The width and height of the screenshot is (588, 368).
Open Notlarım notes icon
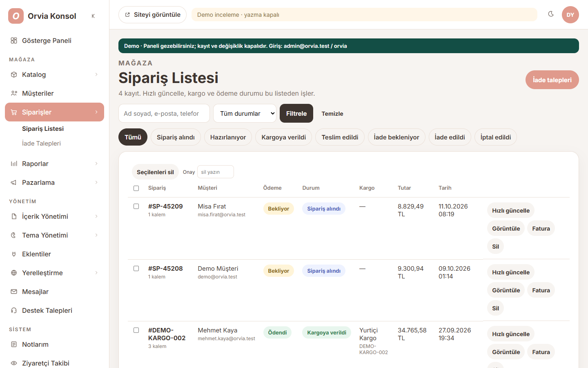tap(14, 344)
